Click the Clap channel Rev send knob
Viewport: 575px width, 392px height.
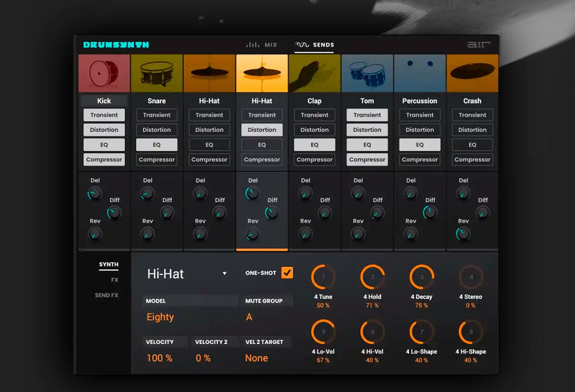(305, 234)
